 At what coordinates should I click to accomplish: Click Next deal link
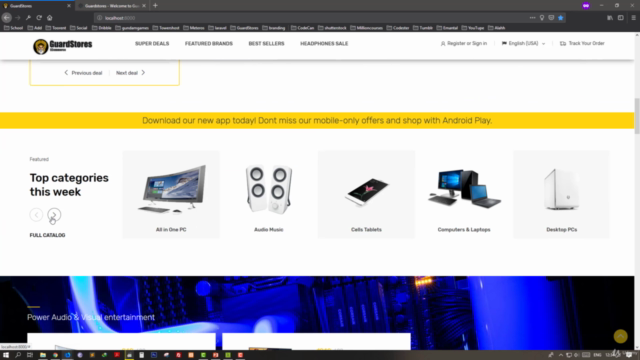(x=131, y=73)
